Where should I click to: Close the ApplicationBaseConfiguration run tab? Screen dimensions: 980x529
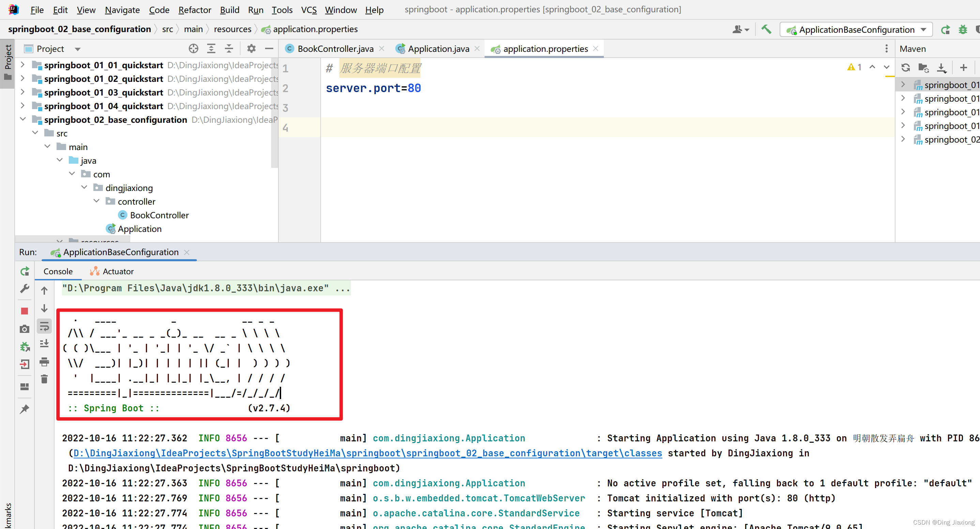(186, 252)
